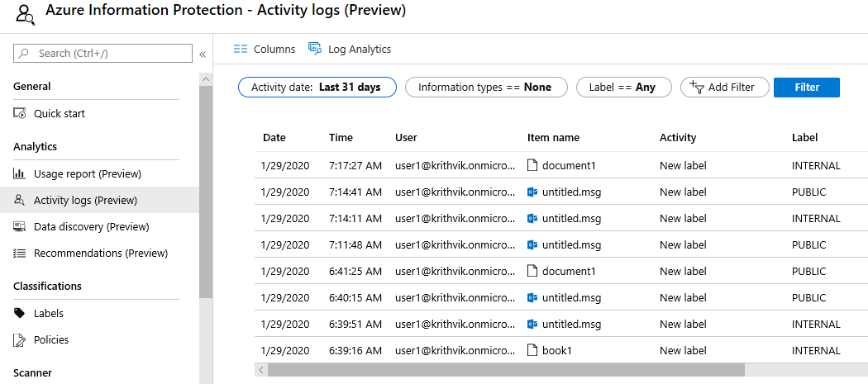This screenshot has height=384, width=868.
Task: Open Log Analytics from the toolbar
Action: [x=350, y=49]
